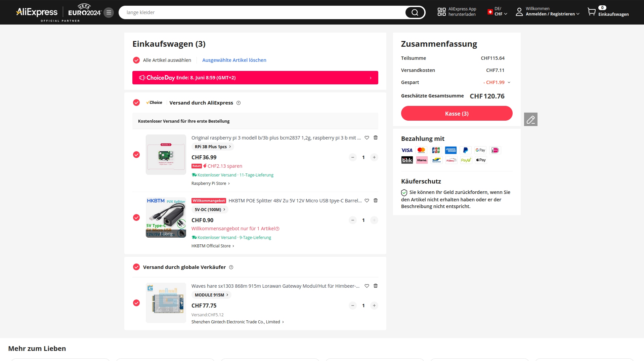Viewport: 644px width, 361px height.
Task: Expand the Gespart savings details
Action: pyautogui.click(x=509, y=82)
